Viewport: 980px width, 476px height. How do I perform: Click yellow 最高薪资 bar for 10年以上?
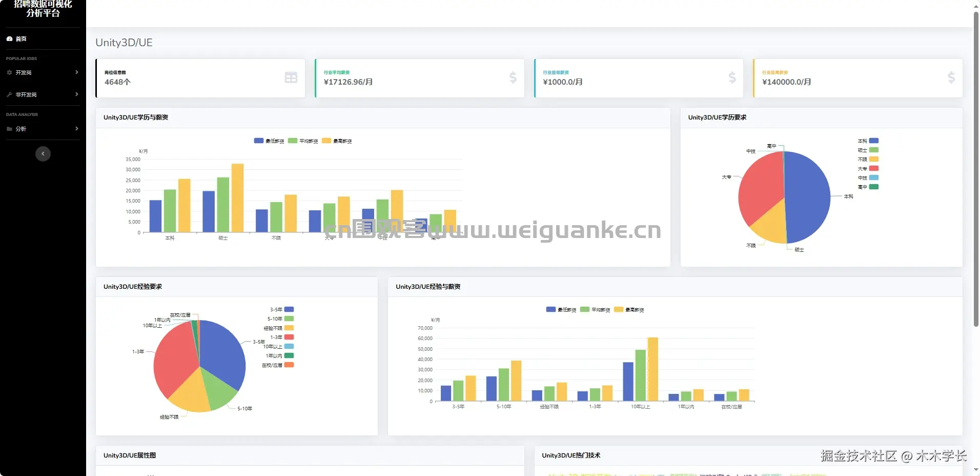(652, 369)
